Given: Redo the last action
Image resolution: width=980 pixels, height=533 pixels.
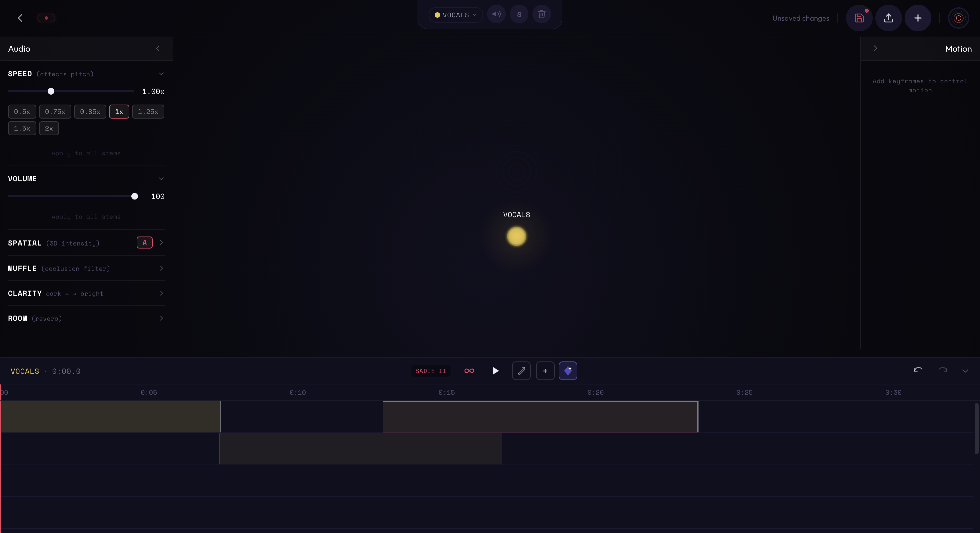Looking at the screenshot, I should pos(943,370).
